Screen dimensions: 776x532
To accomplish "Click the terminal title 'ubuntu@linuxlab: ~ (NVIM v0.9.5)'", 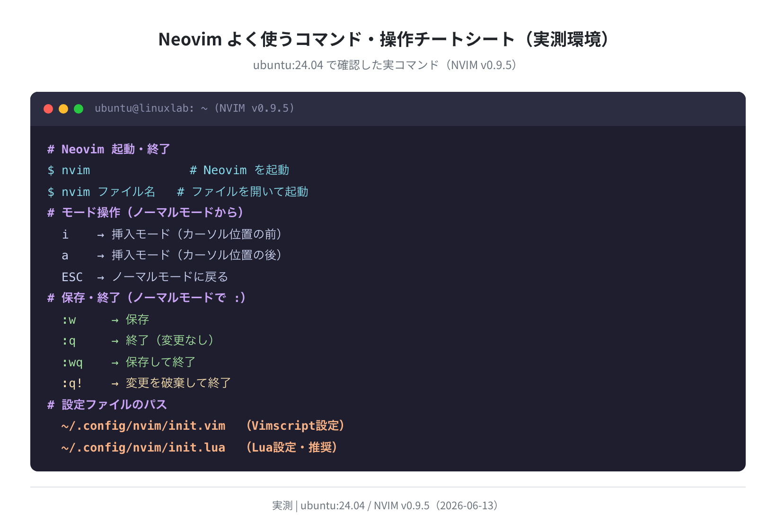I will coord(194,108).
